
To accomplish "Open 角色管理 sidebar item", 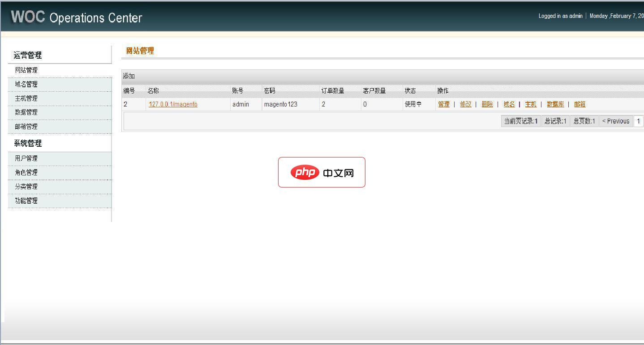I will pyautogui.click(x=26, y=172).
